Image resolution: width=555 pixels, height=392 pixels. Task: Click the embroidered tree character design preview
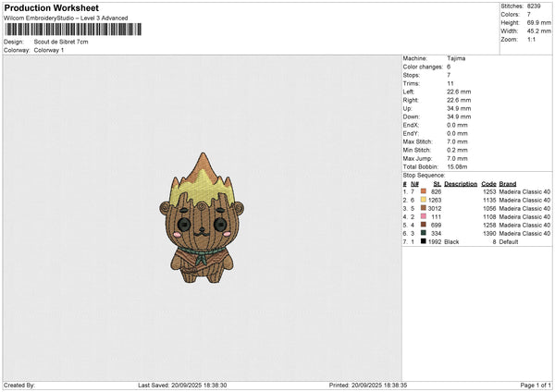pyautogui.click(x=202, y=217)
